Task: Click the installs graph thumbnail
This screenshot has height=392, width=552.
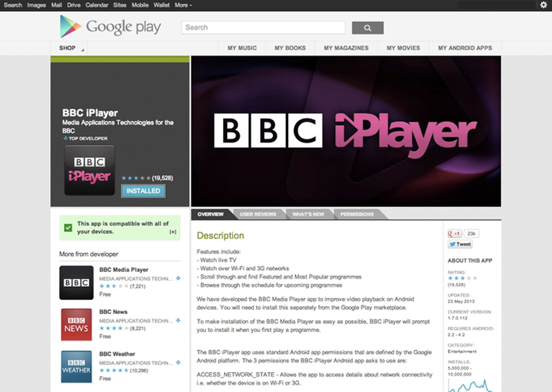Action: coord(470,386)
